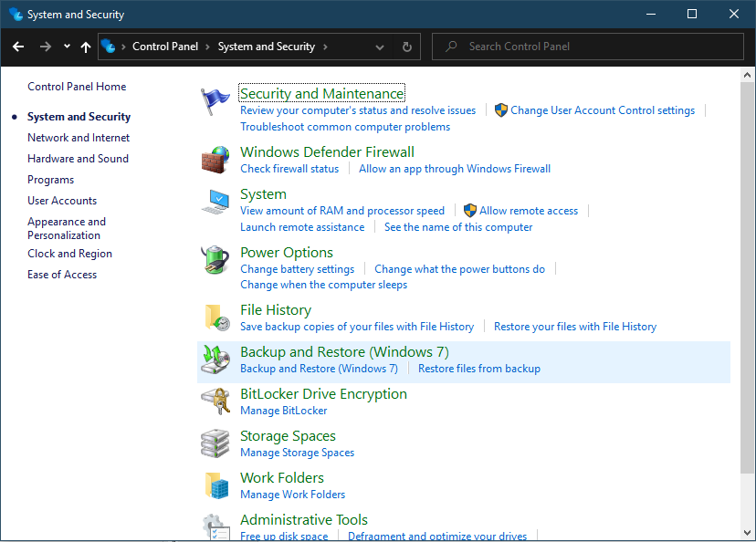Click the search magnifier icon
This screenshot has width=756, height=542.
coord(451,47)
